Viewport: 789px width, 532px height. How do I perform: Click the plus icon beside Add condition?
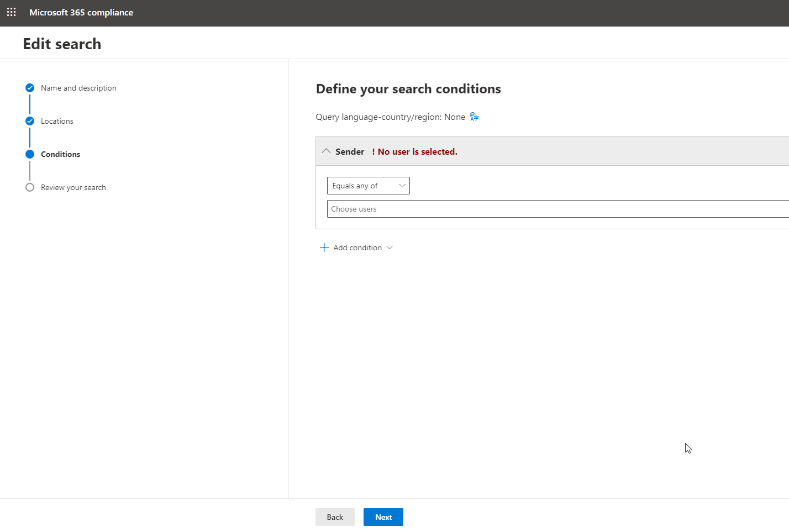point(324,247)
